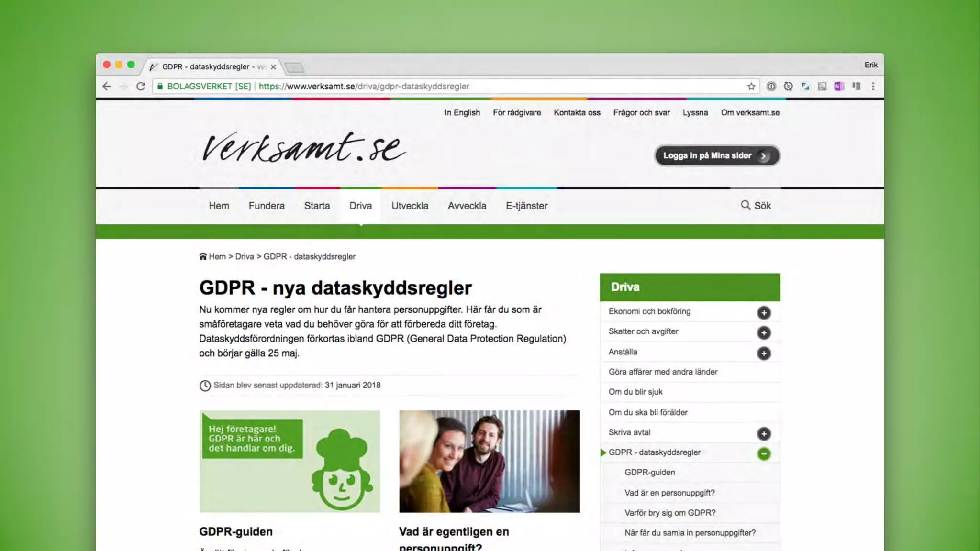The image size is (980, 551).
Task: Close the GDPR browser tab
Action: coord(273,67)
